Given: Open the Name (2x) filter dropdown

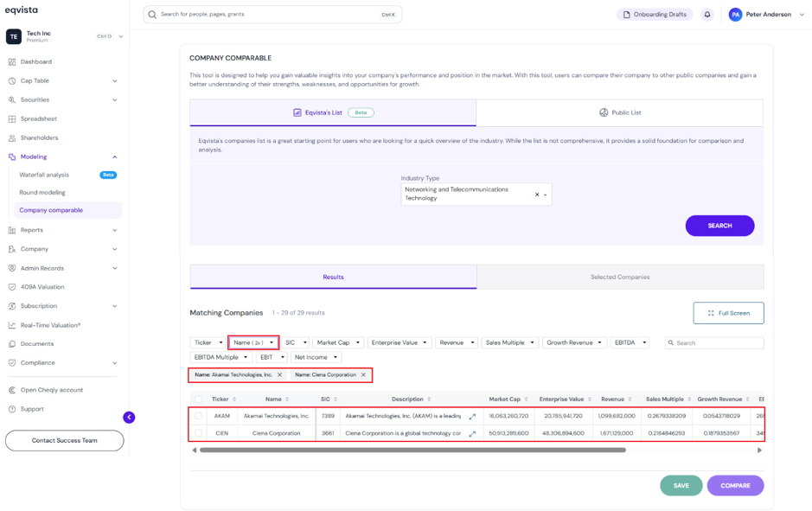Looking at the screenshot, I should [x=253, y=342].
